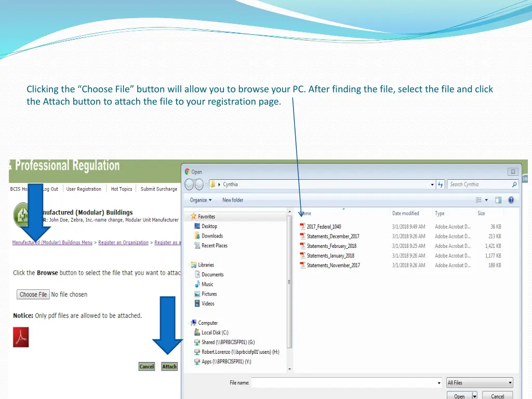Viewport: 532px width, 399px height.
Task: Open the User Registration menu item
Action: [84, 189]
